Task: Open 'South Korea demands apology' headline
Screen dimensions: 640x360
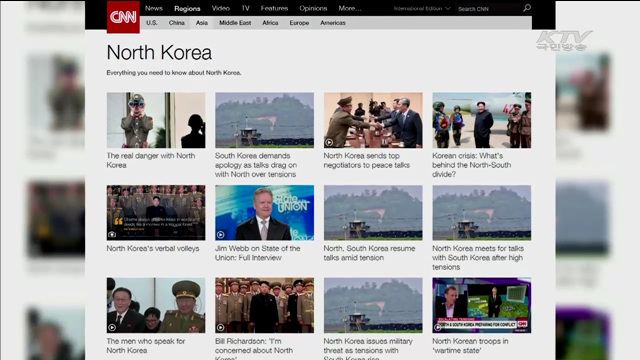Action: pyautogui.click(x=256, y=165)
